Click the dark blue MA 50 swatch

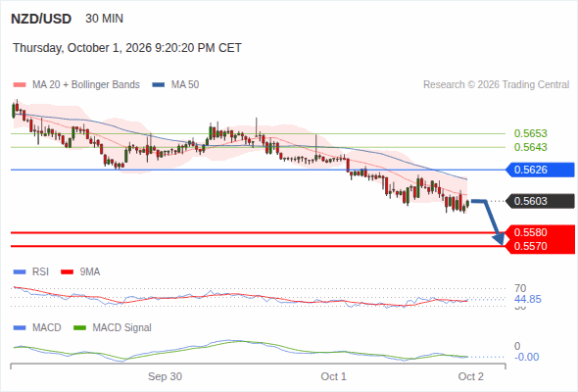(159, 85)
